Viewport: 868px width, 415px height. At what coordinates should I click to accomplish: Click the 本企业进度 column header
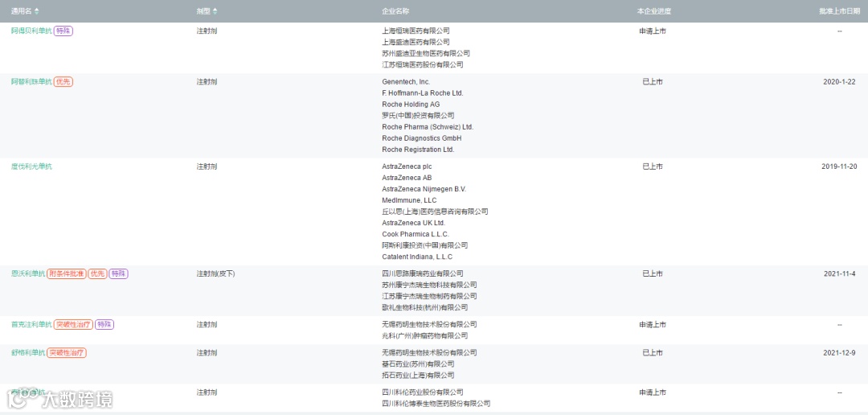653,11
